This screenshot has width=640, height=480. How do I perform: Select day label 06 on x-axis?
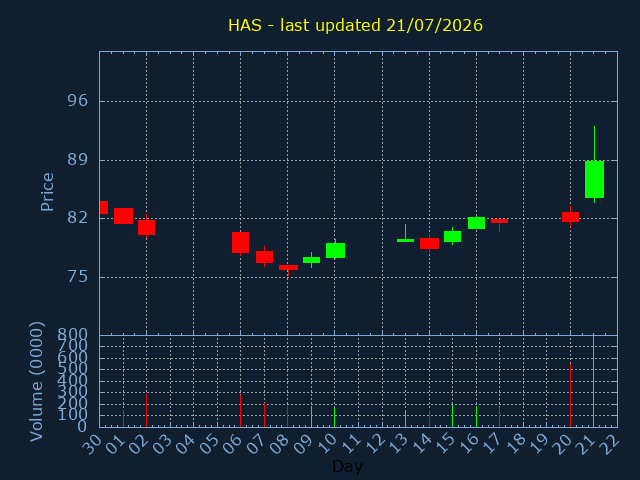pyautogui.click(x=233, y=443)
